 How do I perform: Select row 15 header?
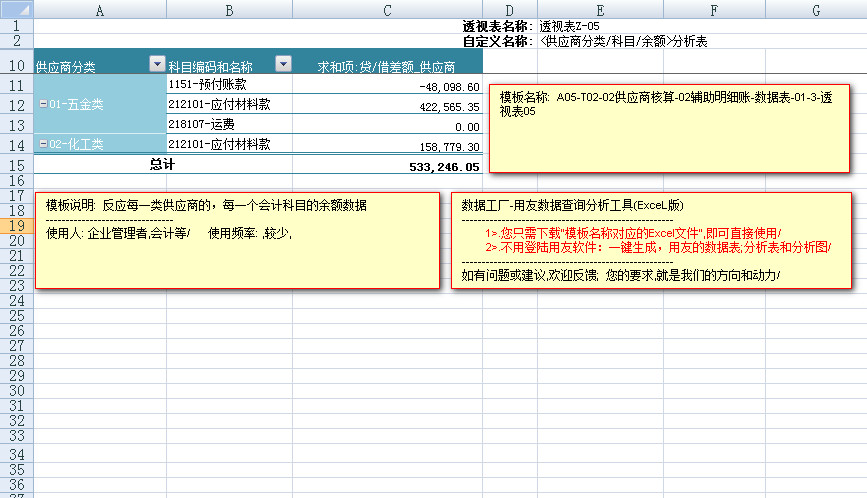tap(16, 165)
